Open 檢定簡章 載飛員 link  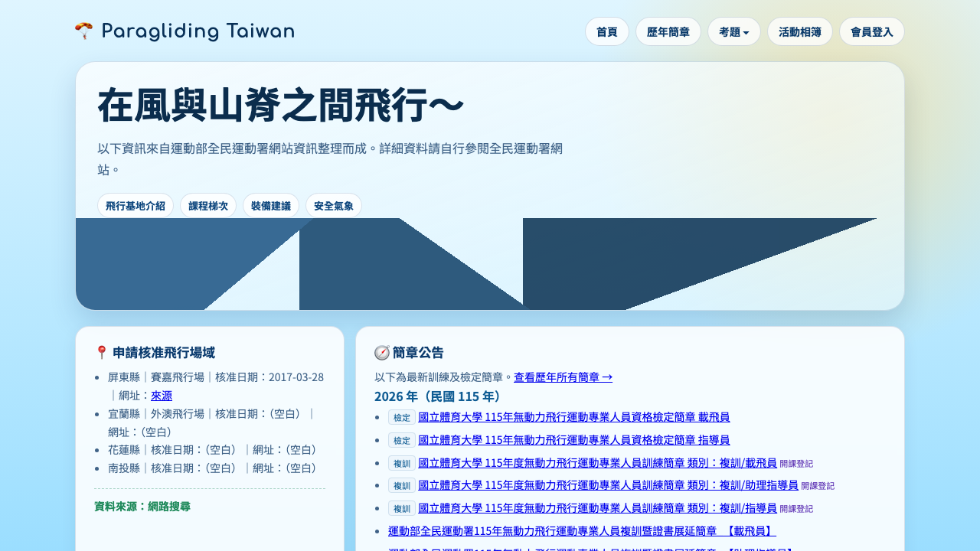point(573,417)
